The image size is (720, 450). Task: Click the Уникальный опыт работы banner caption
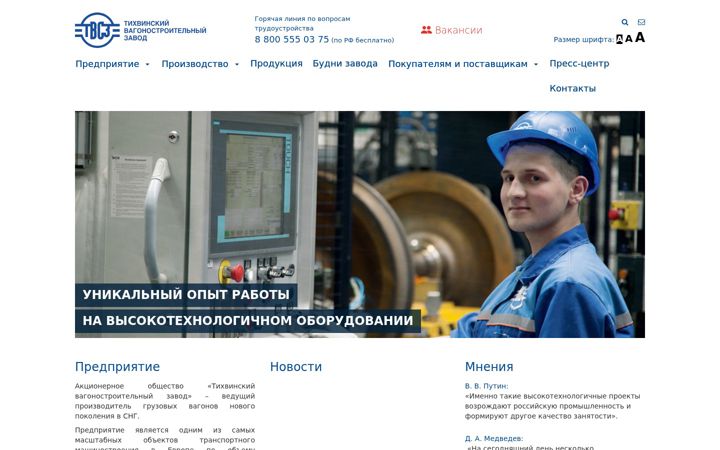click(x=186, y=295)
